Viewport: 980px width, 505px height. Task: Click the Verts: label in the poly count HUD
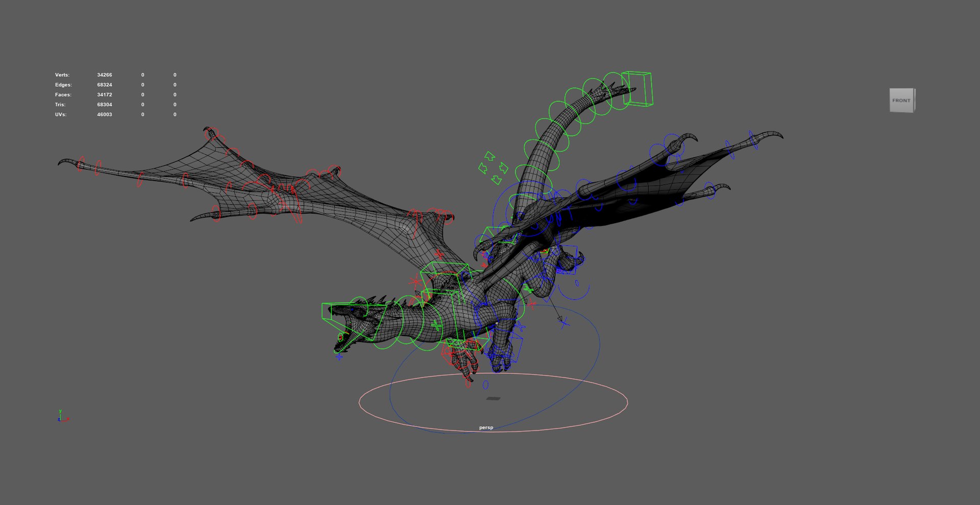(62, 75)
